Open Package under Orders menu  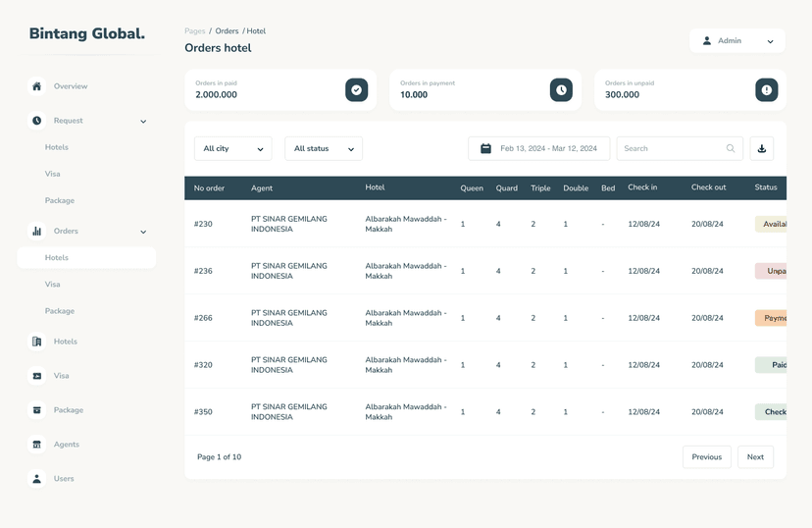tap(60, 311)
